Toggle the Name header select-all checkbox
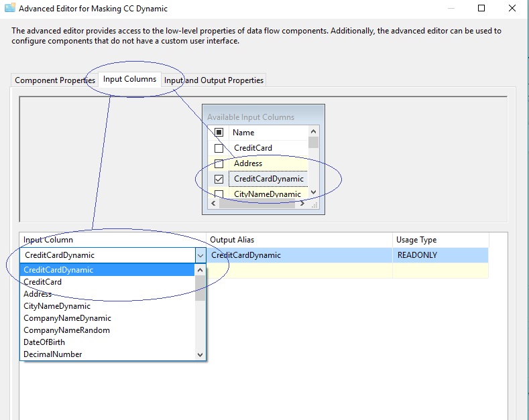The width and height of the screenshot is (529, 420). click(219, 133)
